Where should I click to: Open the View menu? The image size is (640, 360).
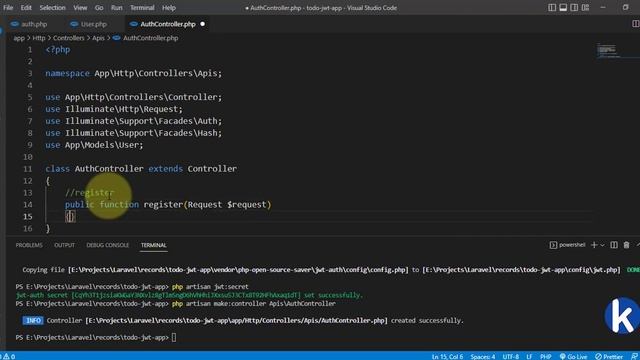pos(80,8)
